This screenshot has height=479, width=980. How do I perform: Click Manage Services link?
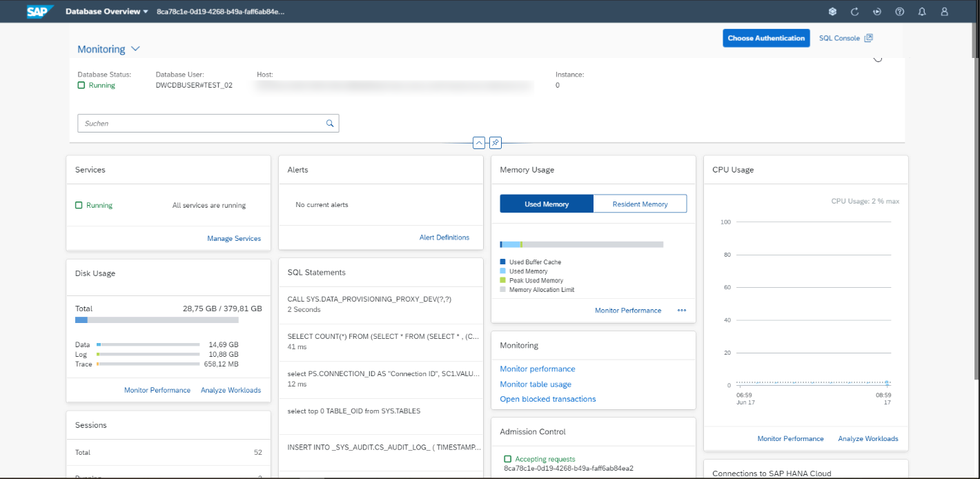234,239
